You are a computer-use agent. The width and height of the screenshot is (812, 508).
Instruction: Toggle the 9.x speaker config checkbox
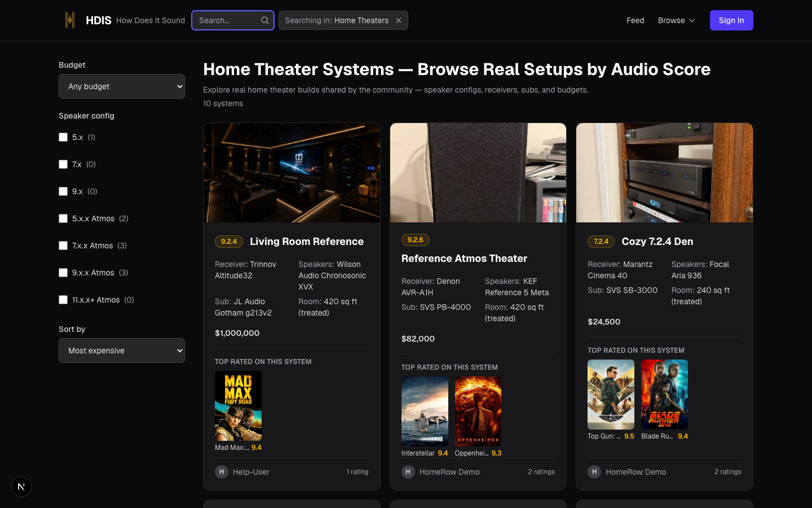pyautogui.click(x=63, y=191)
